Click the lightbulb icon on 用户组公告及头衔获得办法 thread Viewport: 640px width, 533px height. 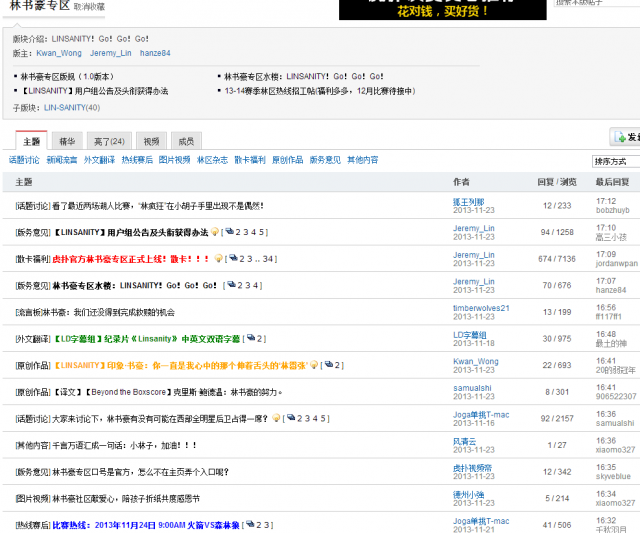click(x=215, y=232)
